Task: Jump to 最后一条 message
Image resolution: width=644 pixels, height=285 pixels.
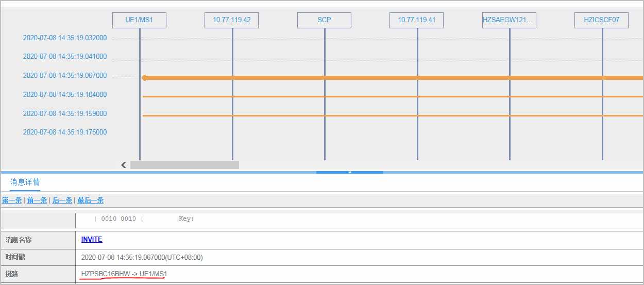Action: click(91, 200)
